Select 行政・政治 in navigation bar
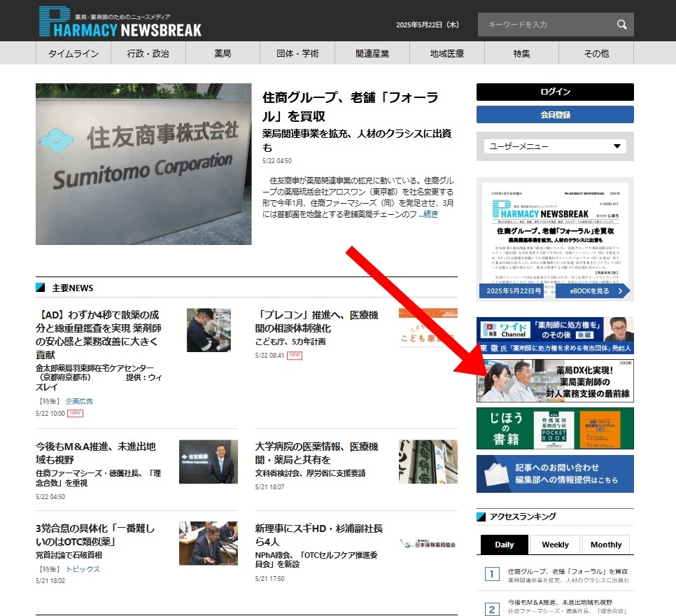The image size is (676, 616). pyautogui.click(x=148, y=53)
